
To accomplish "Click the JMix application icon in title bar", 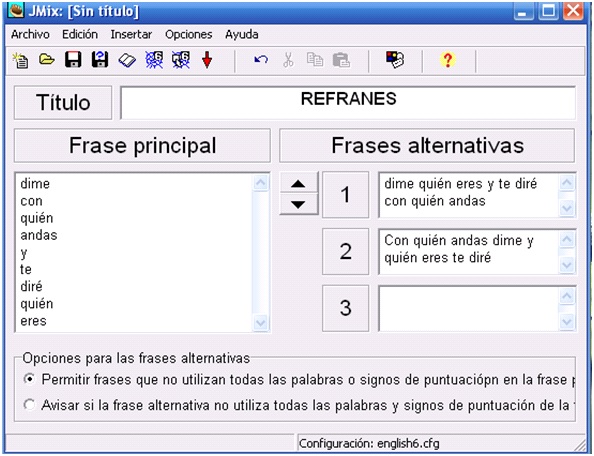I will [x=17, y=10].
